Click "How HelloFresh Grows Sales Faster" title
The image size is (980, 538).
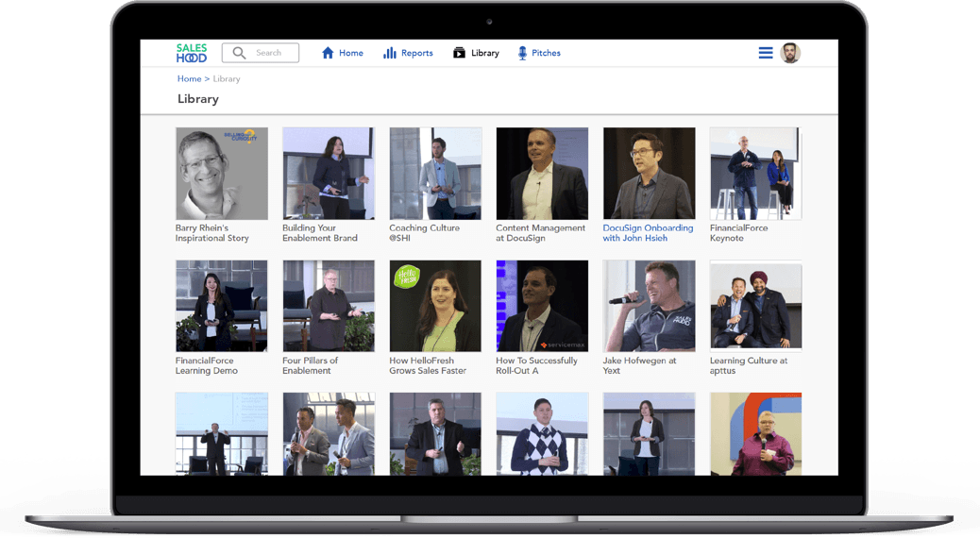tap(428, 365)
